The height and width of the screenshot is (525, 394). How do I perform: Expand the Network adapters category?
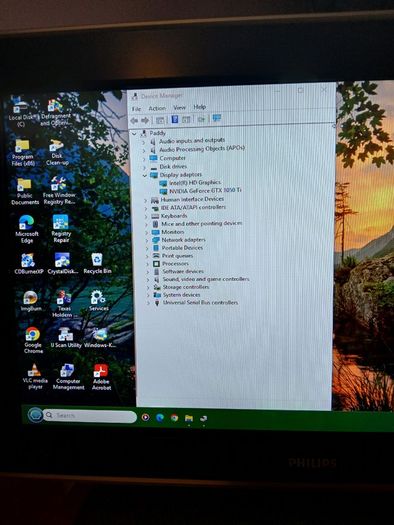146,240
